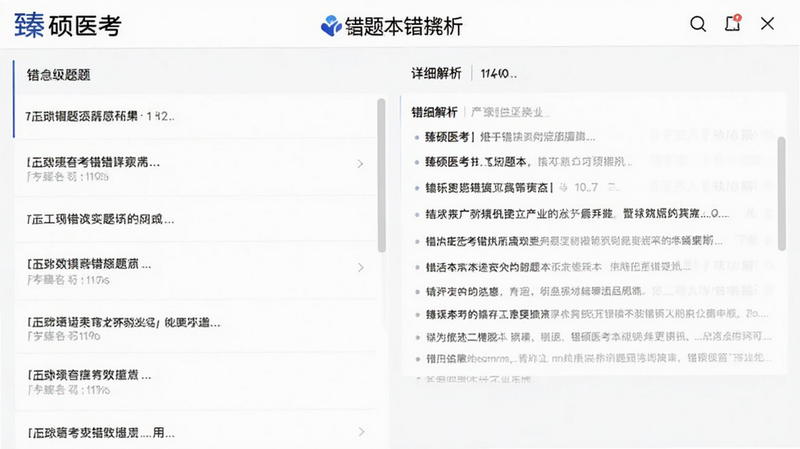The width and height of the screenshot is (800, 449).
Task: Expand the first list item's chevron arrow
Action: (360, 164)
